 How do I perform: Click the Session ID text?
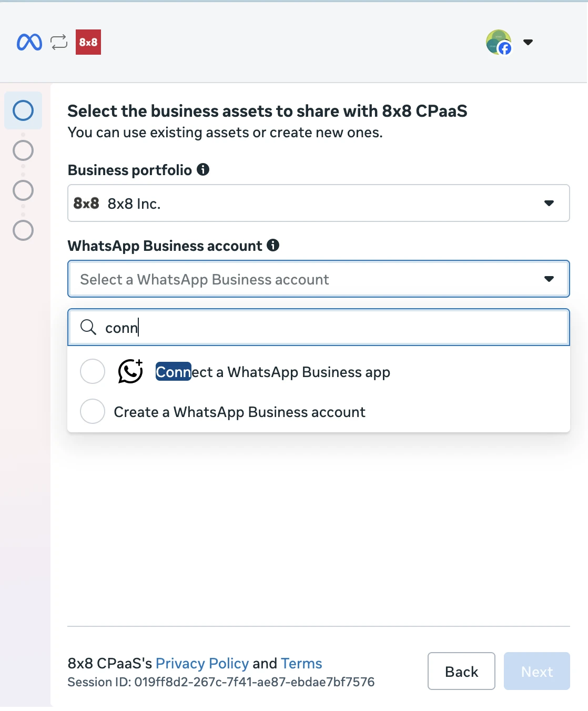click(221, 682)
